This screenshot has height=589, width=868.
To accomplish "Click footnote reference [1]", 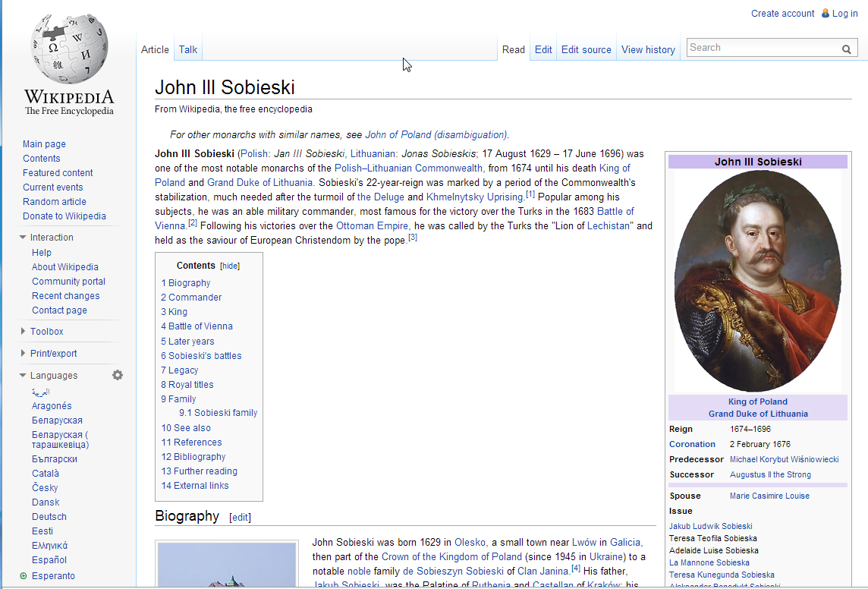I will point(530,194).
